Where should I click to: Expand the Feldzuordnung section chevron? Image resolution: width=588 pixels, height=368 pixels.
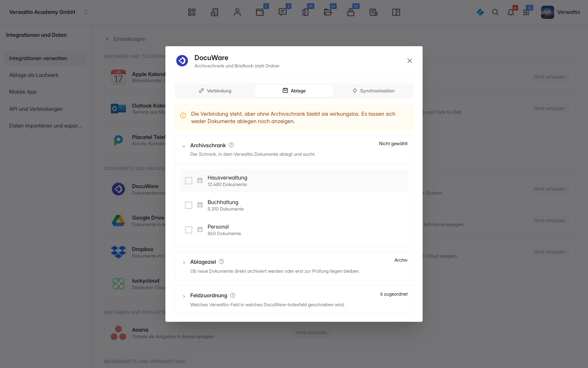pyautogui.click(x=184, y=296)
